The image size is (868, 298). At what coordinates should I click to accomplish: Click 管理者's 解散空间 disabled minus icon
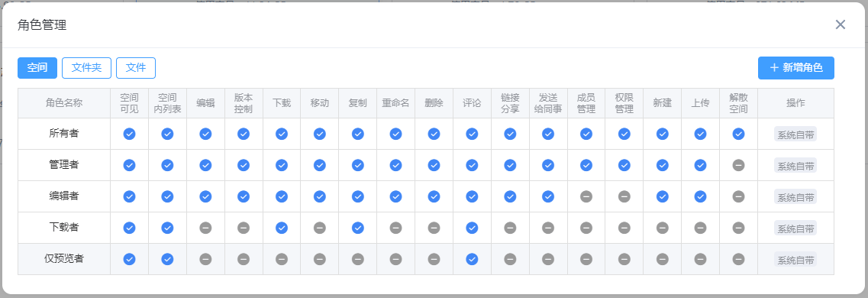click(x=738, y=165)
